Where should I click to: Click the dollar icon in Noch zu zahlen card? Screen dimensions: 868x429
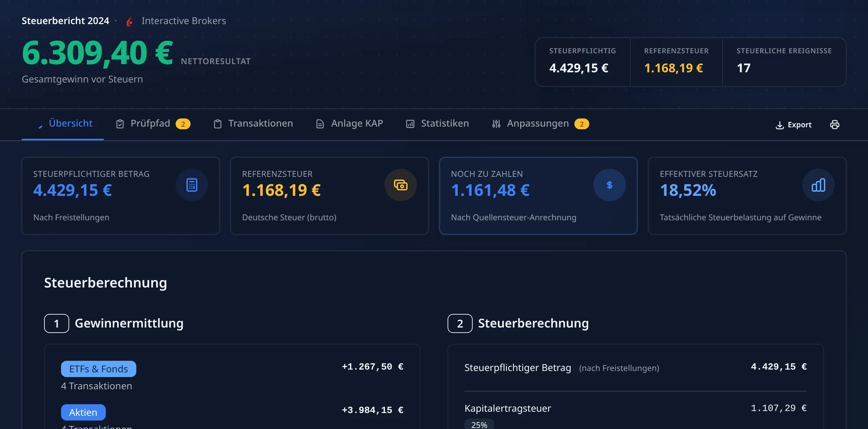(x=610, y=185)
